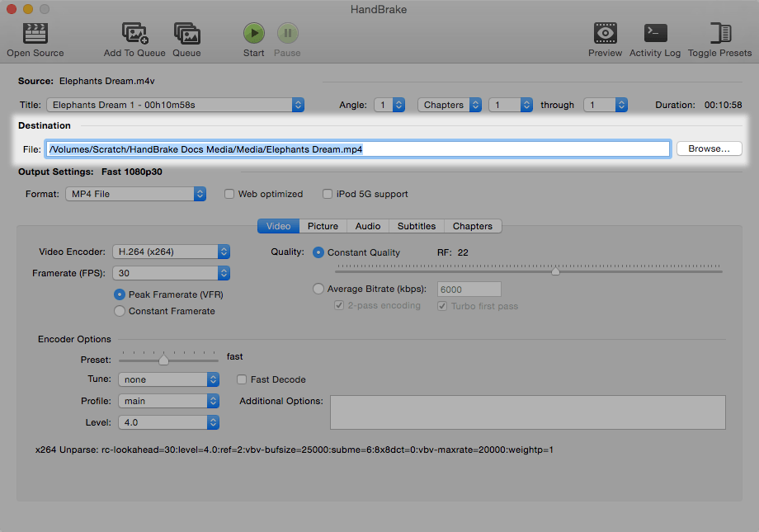Click the Add To Queue icon
The image size is (759, 532).
[x=134, y=34]
